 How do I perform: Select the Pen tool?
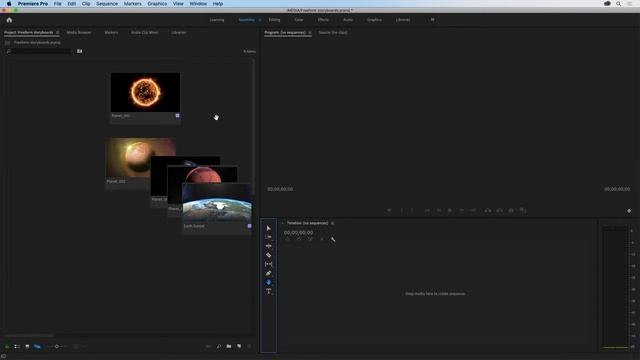(268, 273)
